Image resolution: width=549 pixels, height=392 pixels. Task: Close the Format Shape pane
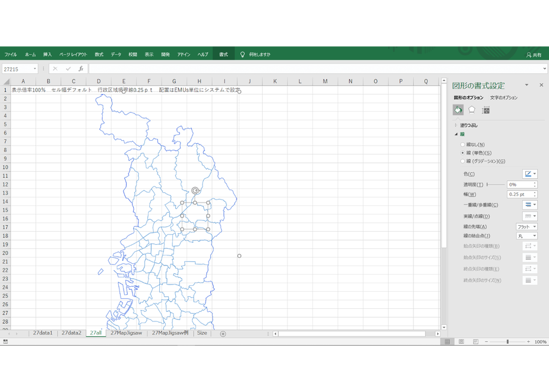click(541, 85)
